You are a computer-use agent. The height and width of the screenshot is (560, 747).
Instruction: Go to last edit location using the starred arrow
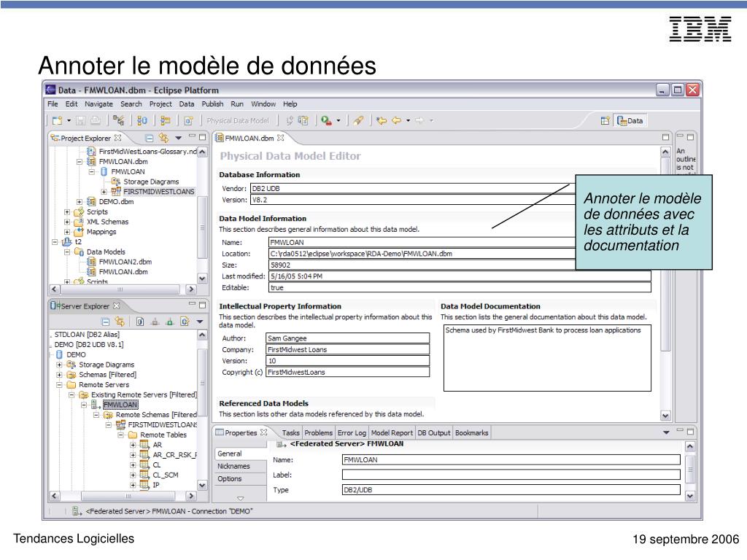(381, 120)
